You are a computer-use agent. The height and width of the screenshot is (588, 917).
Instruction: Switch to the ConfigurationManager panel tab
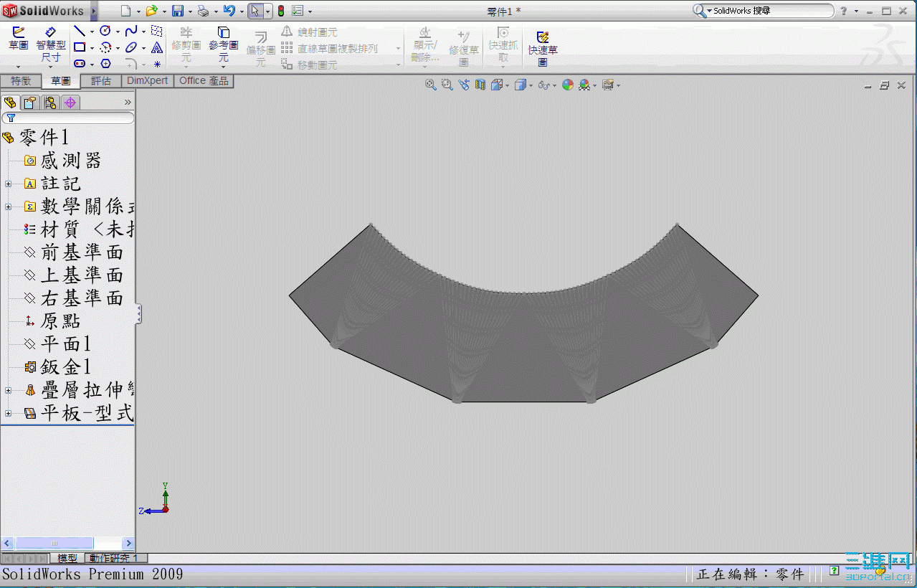pos(50,103)
